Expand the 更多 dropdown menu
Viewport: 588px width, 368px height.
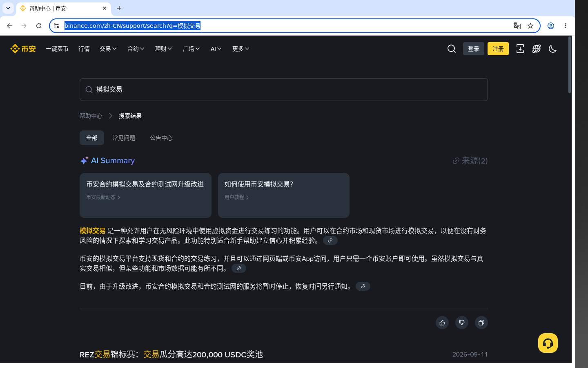point(241,49)
